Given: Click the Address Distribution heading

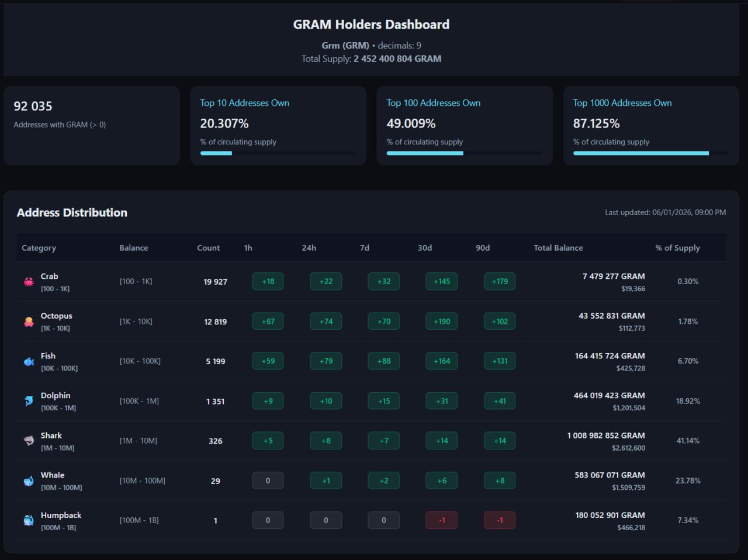Looking at the screenshot, I should (x=72, y=213).
